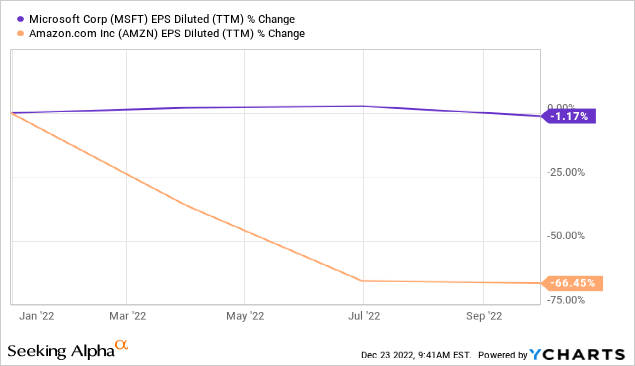The height and width of the screenshot is (366, 635).
Task: Open the Seeking Alpha logo
Action: (68, 349)
